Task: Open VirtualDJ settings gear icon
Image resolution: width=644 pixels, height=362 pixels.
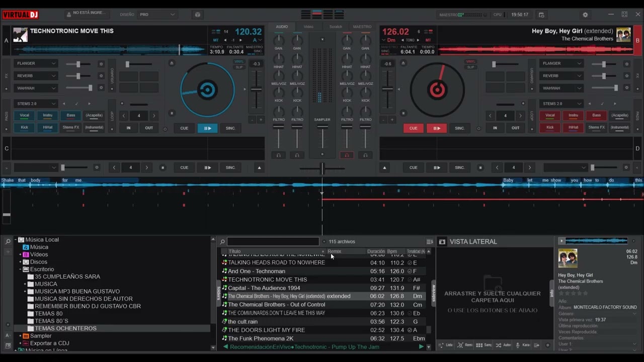Action: coord(585,15)
